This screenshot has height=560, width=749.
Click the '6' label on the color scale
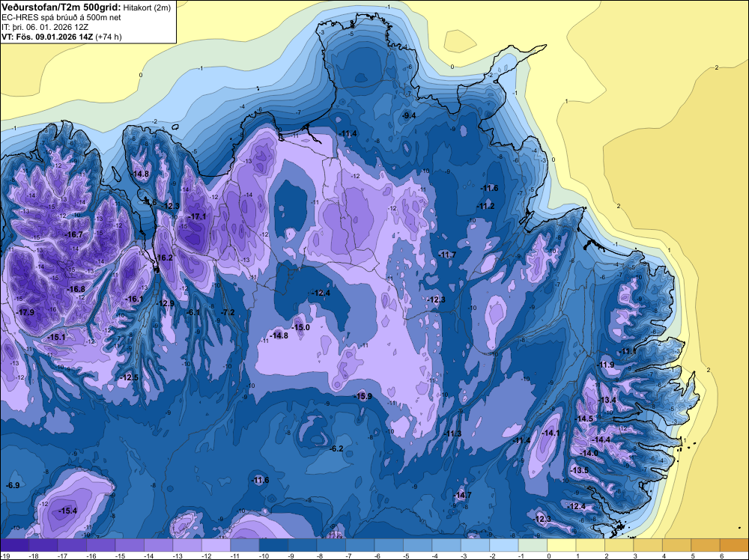coord(721,556)
